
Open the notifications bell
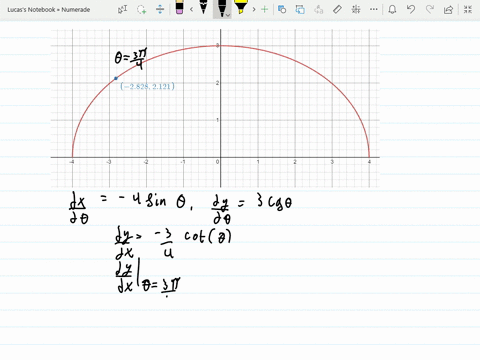pyautogui.click(x=392, y=9)
